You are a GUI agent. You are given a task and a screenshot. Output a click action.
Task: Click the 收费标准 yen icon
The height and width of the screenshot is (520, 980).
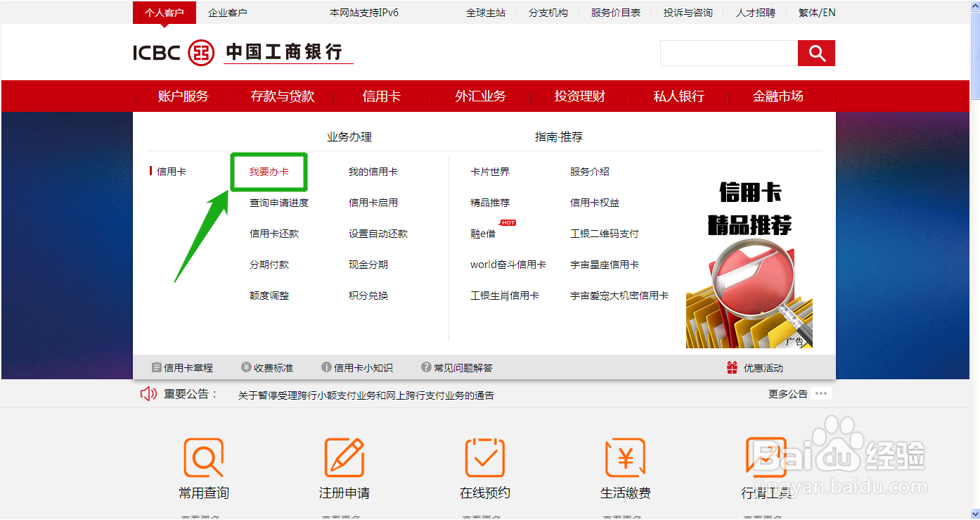tap(246, 367)
